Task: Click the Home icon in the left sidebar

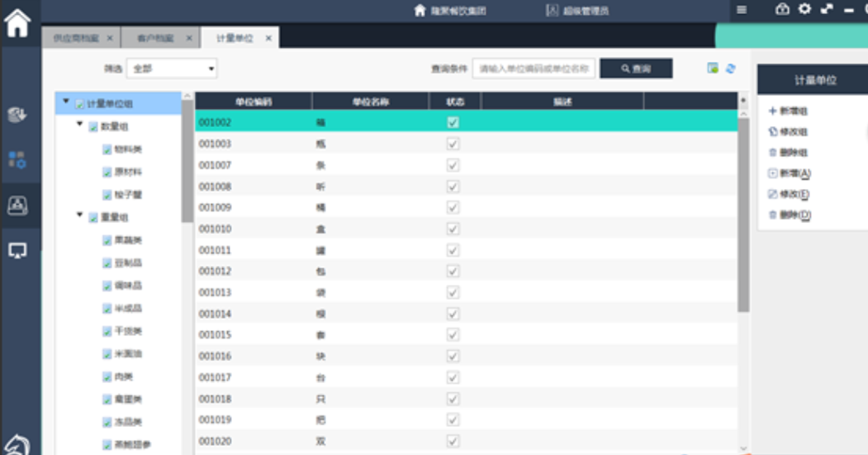Action: tap(18, 23)
